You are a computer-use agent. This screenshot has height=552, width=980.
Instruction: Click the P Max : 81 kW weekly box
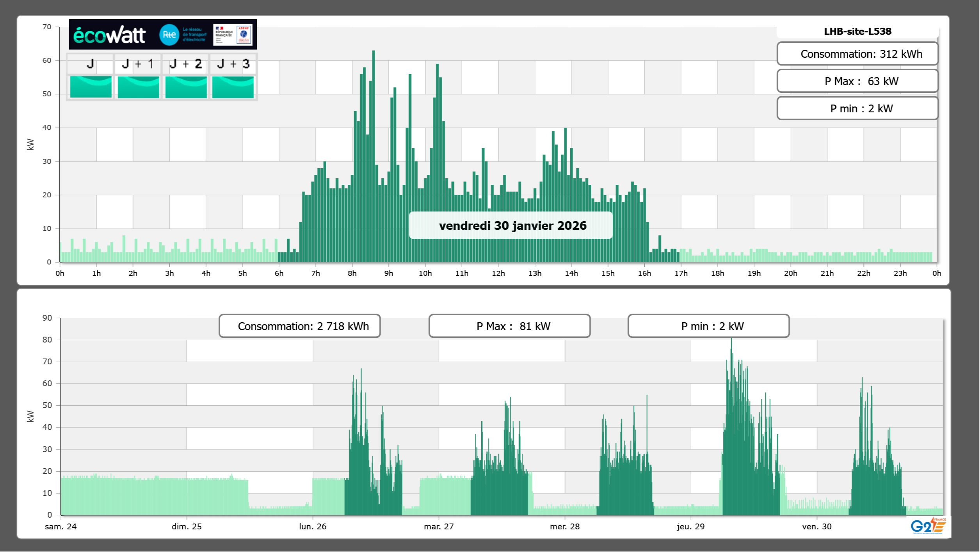[x=509, y=326]
